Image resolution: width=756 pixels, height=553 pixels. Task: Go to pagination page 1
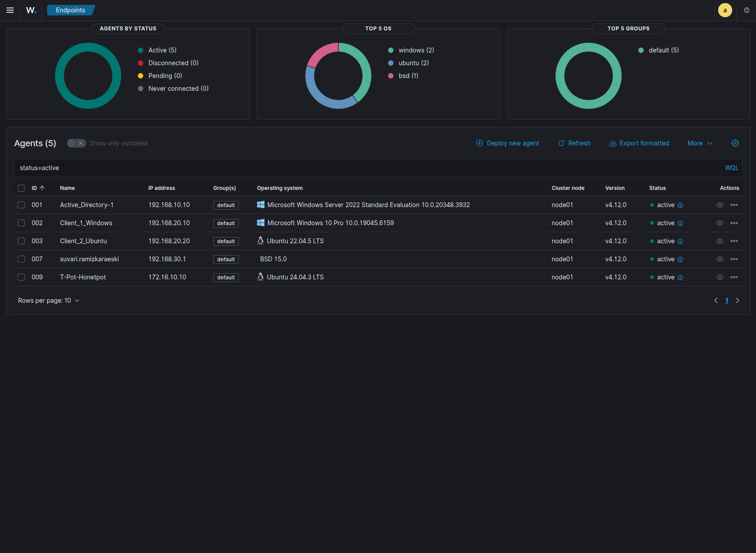726,301
